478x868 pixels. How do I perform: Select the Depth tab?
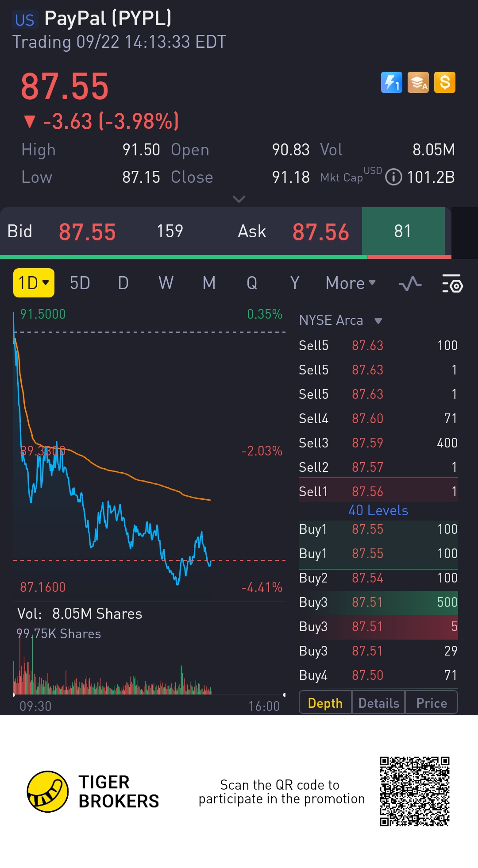pyautogui.click(x=325, y=703)
